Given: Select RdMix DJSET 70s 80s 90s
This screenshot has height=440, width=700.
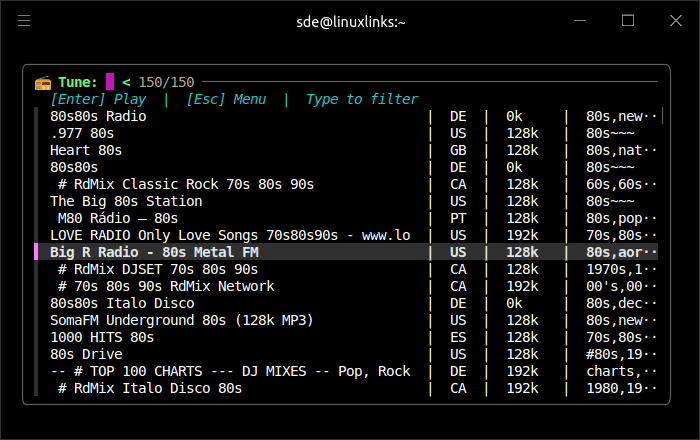Looking at the screenshot, I should click(x=348, y=270).
